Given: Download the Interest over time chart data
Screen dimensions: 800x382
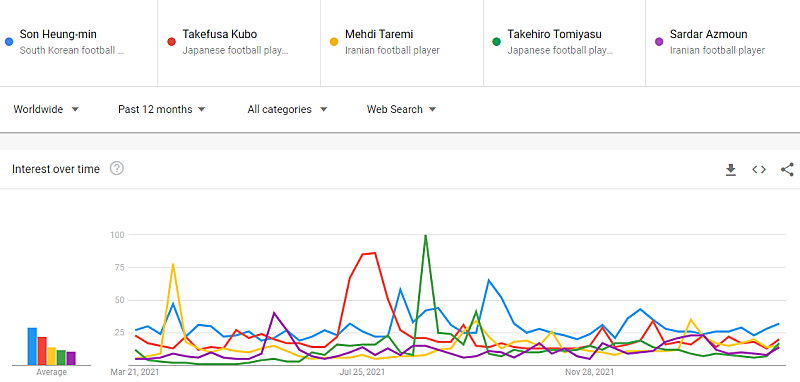Looking at the screenshot, I should point(731,170).
